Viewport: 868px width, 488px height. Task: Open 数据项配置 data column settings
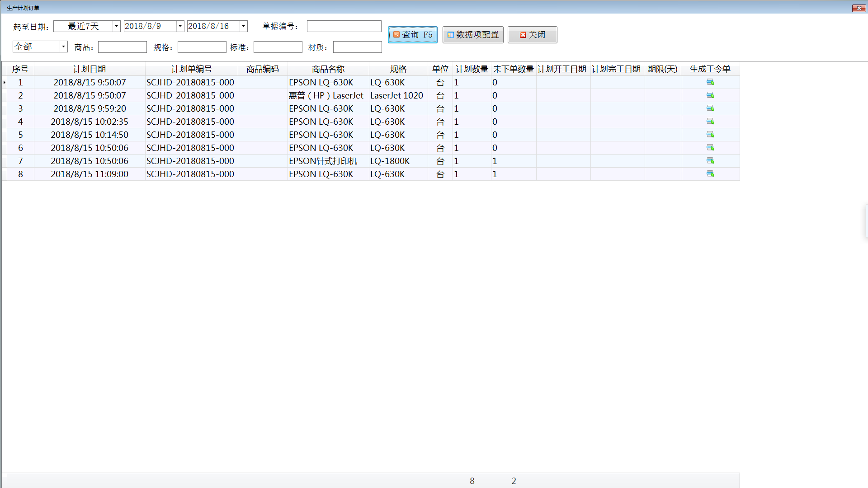(x=473, y=35)
